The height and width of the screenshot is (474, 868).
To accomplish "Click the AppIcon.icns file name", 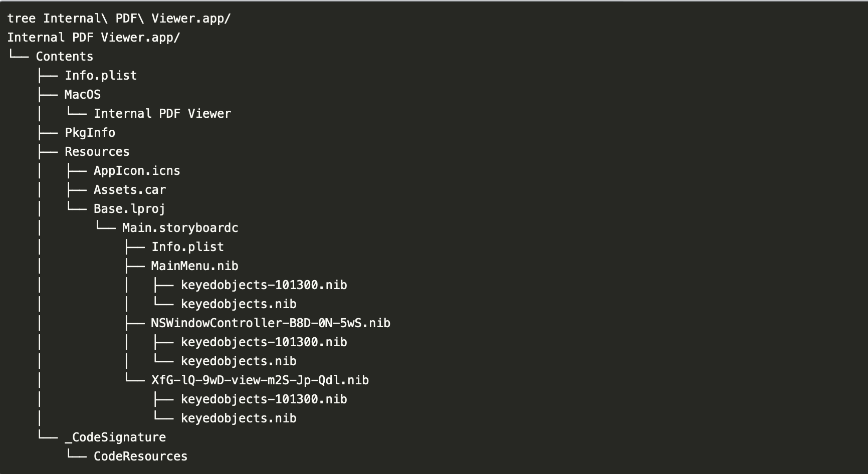I will 136,171.
